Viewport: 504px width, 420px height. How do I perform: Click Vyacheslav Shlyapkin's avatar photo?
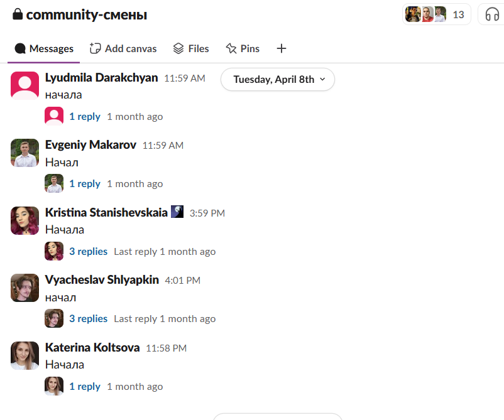pyautogui.click(x=25, y=288)
